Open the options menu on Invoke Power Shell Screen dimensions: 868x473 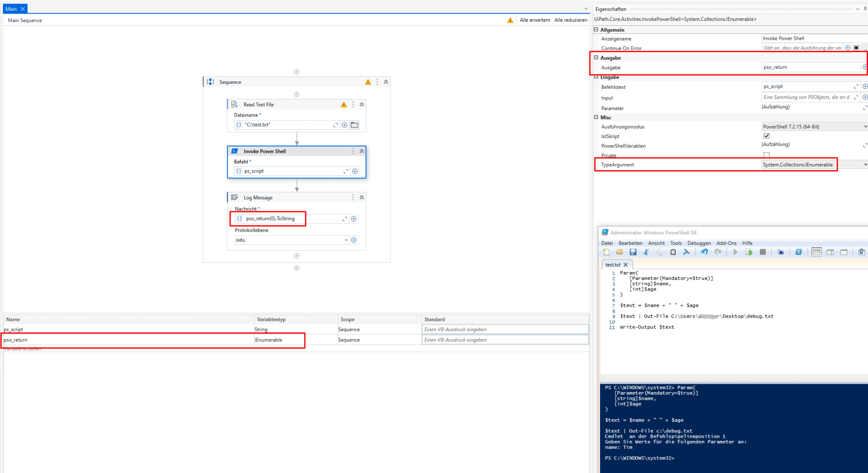[x=353, y=151]
